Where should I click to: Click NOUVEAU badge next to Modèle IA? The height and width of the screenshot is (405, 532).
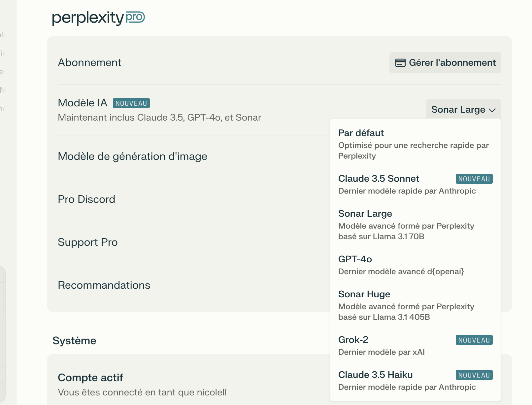pyautogui.click(x=131, y=103)
